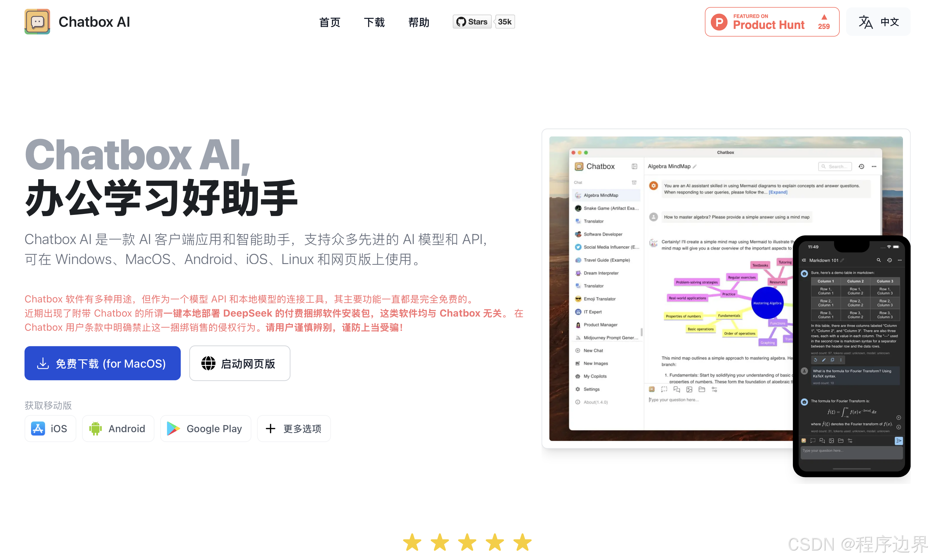Open the 中文 language selector

click(x=878, y=22)
